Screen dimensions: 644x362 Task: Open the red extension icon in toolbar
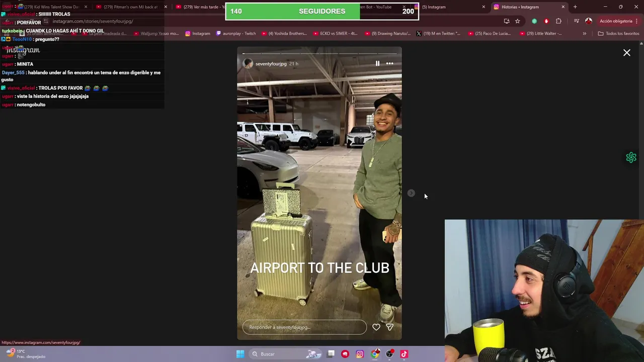546,21
